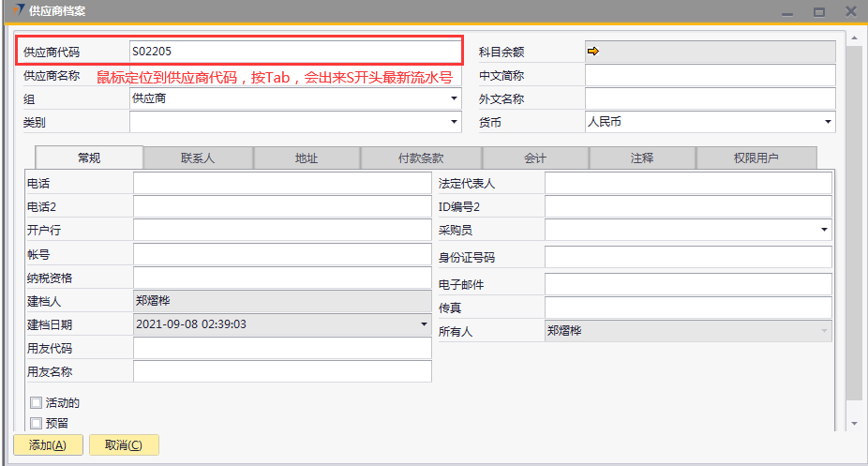Click the 取消(C) button
Image resolution: width=868 pixels, height=466 pixels.
(124, 445)
